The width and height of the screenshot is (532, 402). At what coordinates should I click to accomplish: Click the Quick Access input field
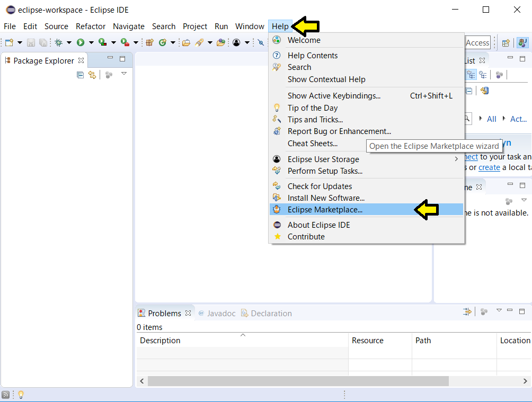pos(477,43)
